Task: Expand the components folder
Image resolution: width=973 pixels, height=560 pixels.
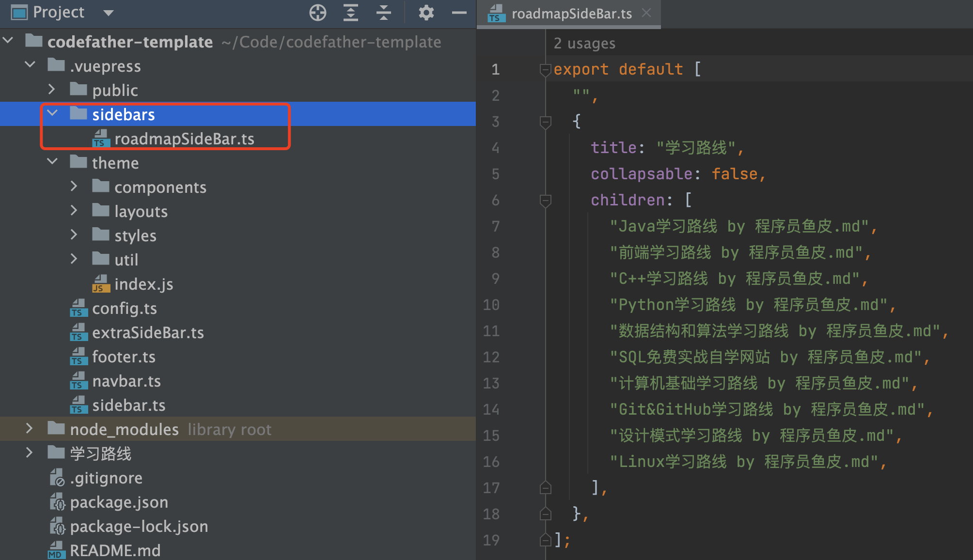Action: click(74, 187)
